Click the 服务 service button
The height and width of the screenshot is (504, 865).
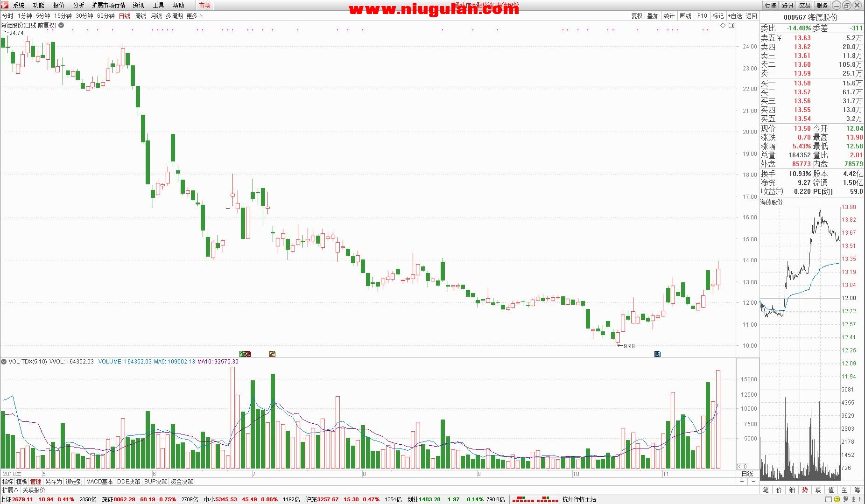(822, 5)
